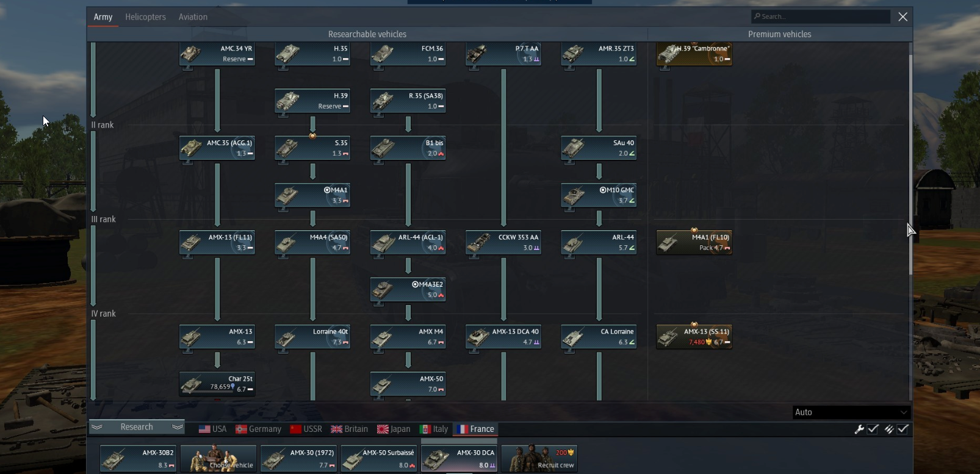Screen dimensions: 980x474
Task: Select premium AMX-13 (SS.11) tank card
Action: coord(694,337)
